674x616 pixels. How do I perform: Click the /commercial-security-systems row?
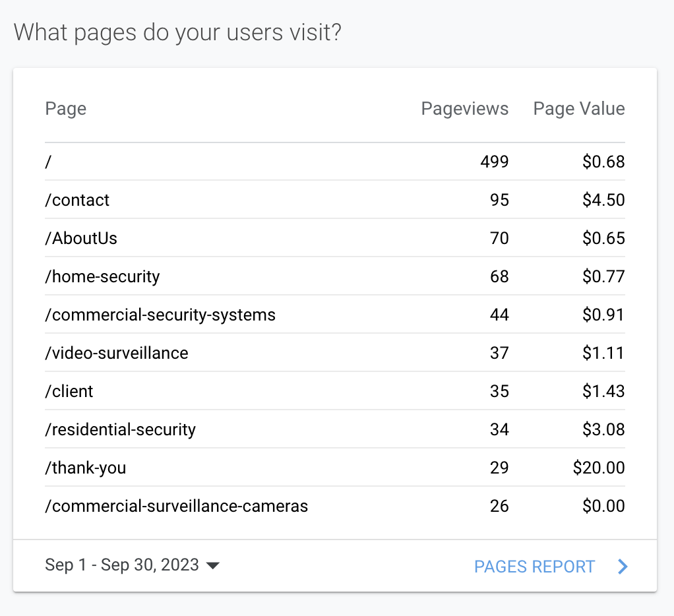(160, 315)
